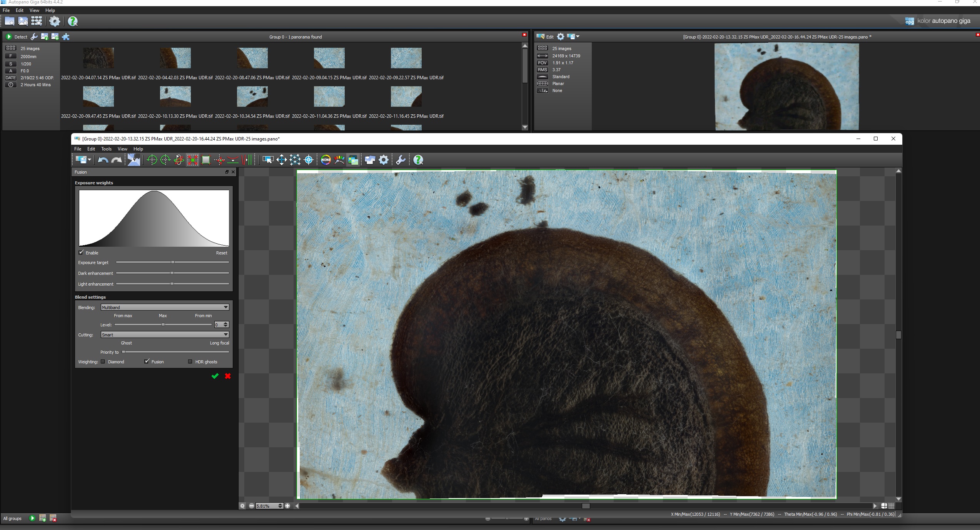Select the blue move images arrows tool

[x=281, y=160]
